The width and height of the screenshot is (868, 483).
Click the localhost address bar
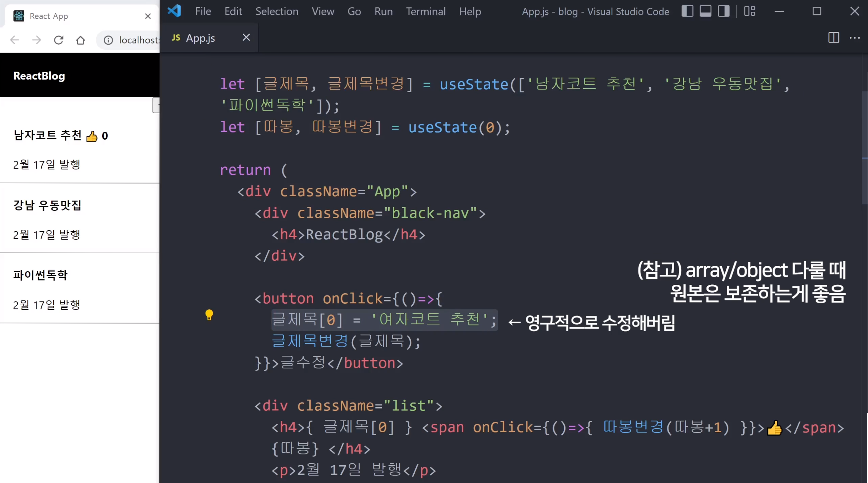(x=139, y=40)
